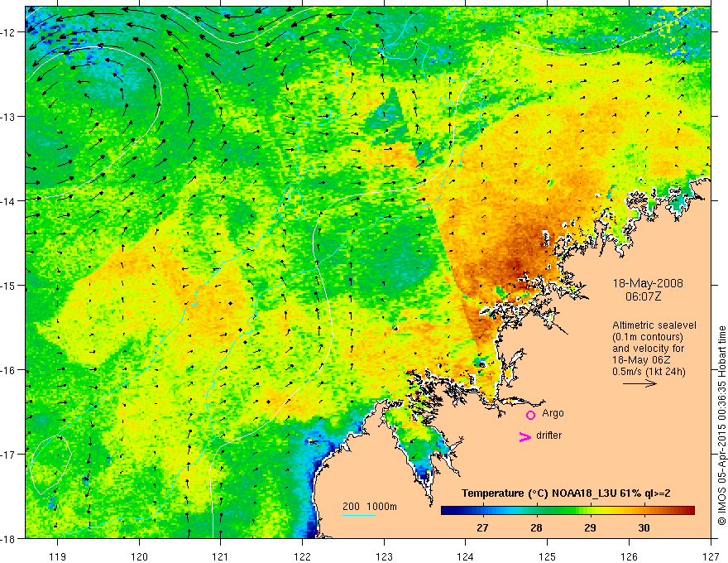Viewport: 728px width, 563px height.
Task: Click the 28 tick on temperature scale
Action: [536, 527]
